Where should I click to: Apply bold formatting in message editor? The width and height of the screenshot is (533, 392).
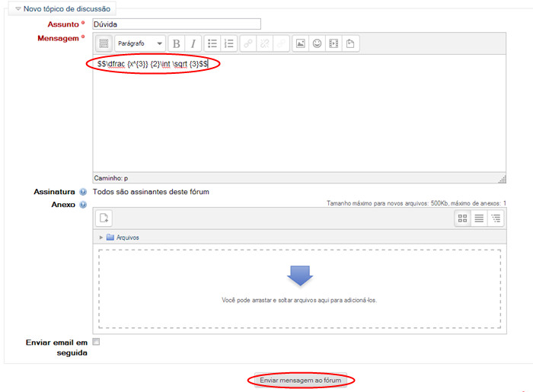click(x=177, y=43)
